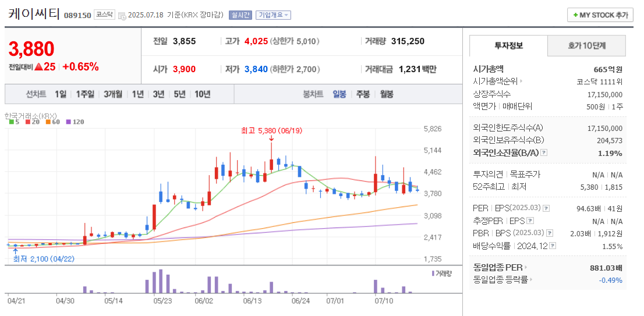The height and width of the screenshot is (316, 644).
Task: Click the red 20-day moving average legend square
Action: [27, 122]
